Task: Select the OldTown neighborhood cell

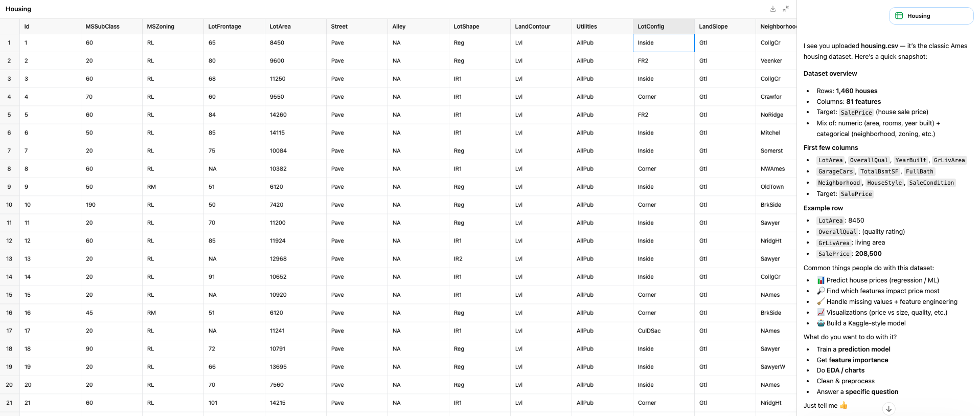Action: click(x=776, y=187)
